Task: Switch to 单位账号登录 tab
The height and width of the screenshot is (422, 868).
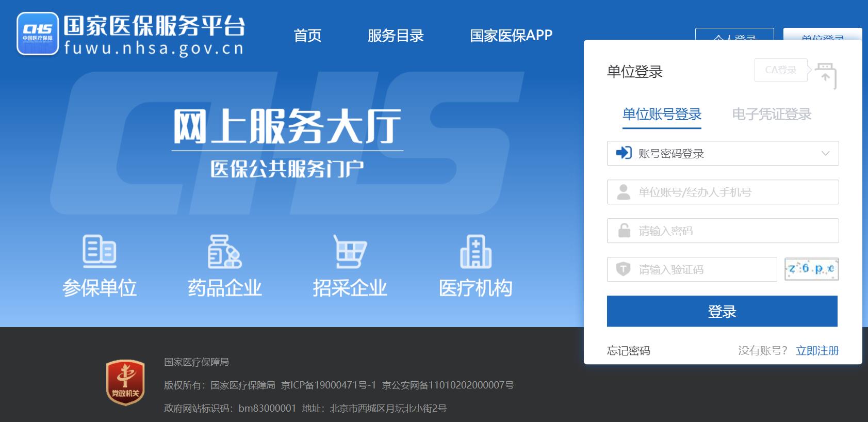Action: coord(662,114)
